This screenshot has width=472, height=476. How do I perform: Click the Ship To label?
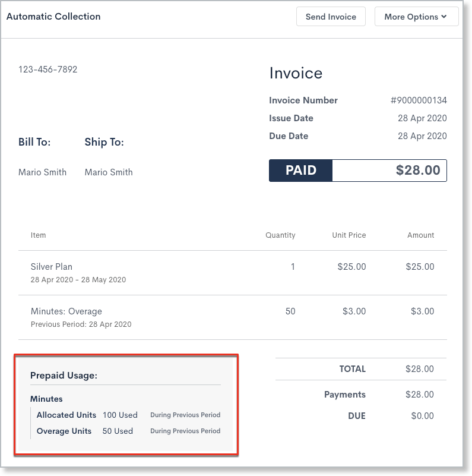click(104, 142)
